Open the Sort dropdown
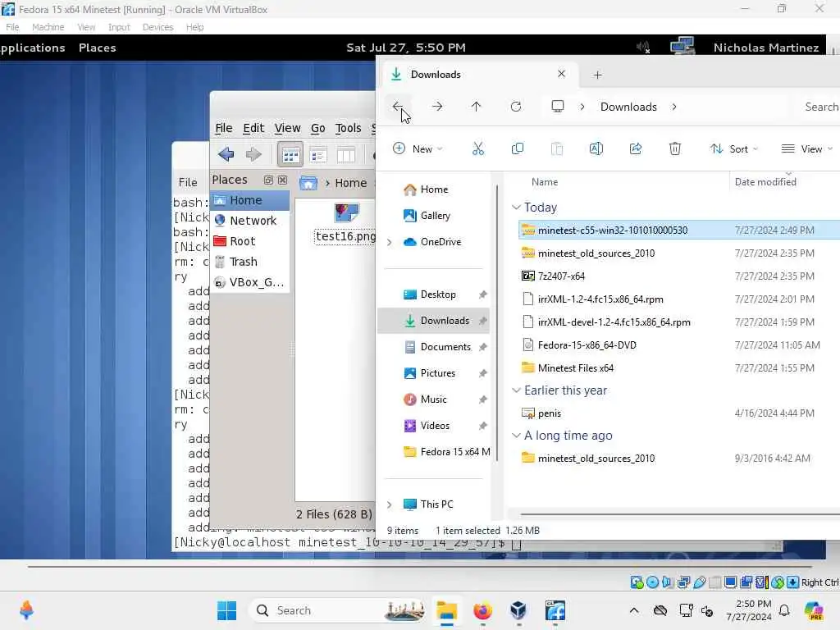This screenshot has height=630, width=840. pos(734,149)
